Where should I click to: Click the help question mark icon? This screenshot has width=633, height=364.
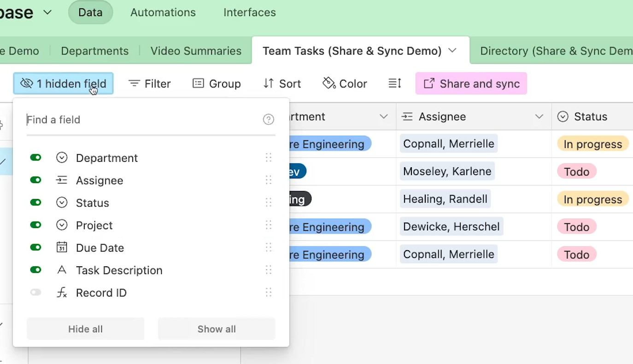(269, 120)
